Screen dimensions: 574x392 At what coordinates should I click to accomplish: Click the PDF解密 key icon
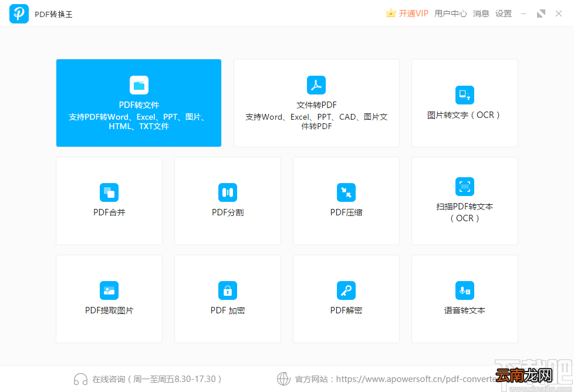pyautogui.click(x=346, y=290)
